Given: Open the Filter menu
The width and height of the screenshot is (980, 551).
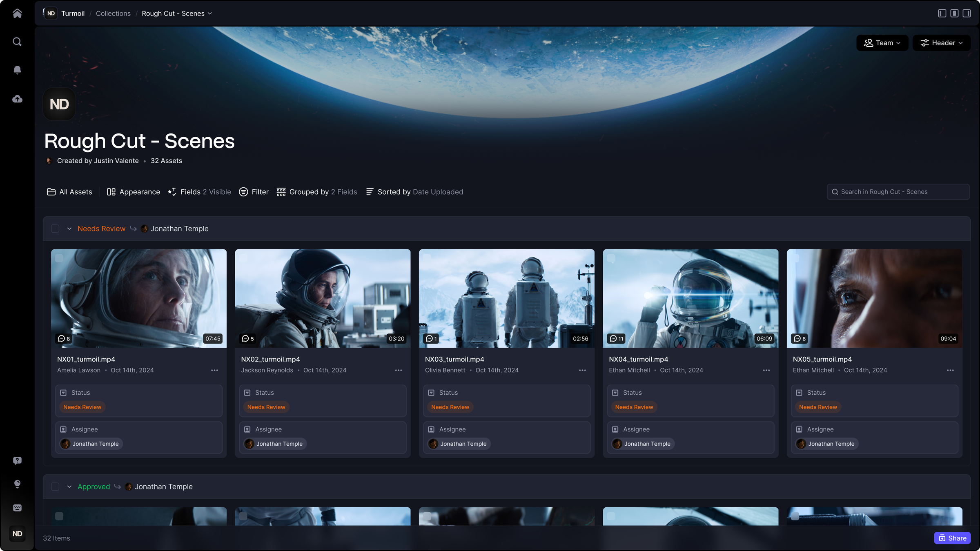Looking at the screenshot, I should [x=254, y=192].
